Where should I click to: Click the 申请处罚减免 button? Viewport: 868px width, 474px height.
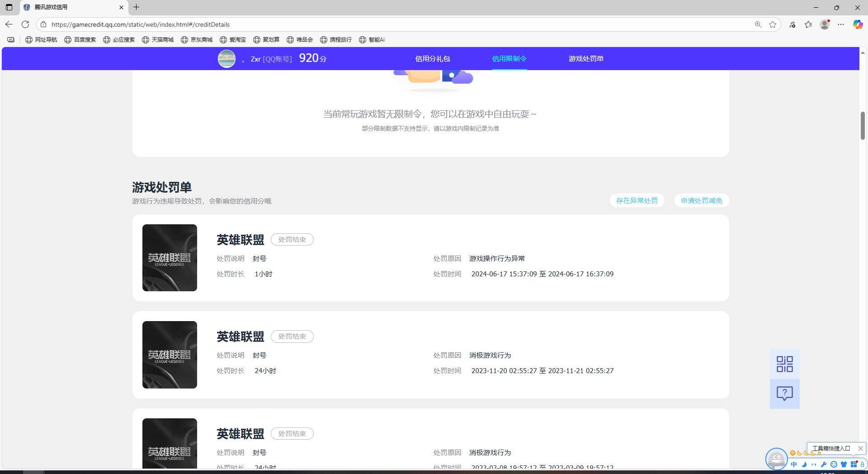click(701, 200)
